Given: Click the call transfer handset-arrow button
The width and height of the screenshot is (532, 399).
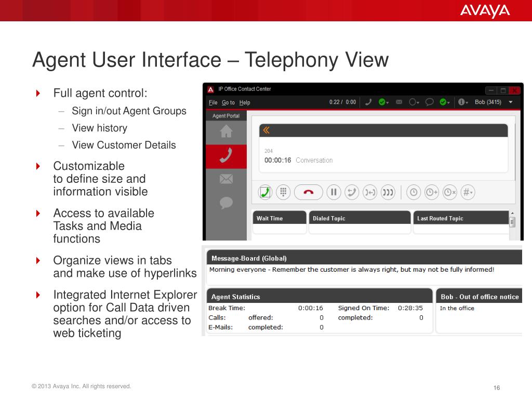Looking at the screenshot, I should pos(352,192).
